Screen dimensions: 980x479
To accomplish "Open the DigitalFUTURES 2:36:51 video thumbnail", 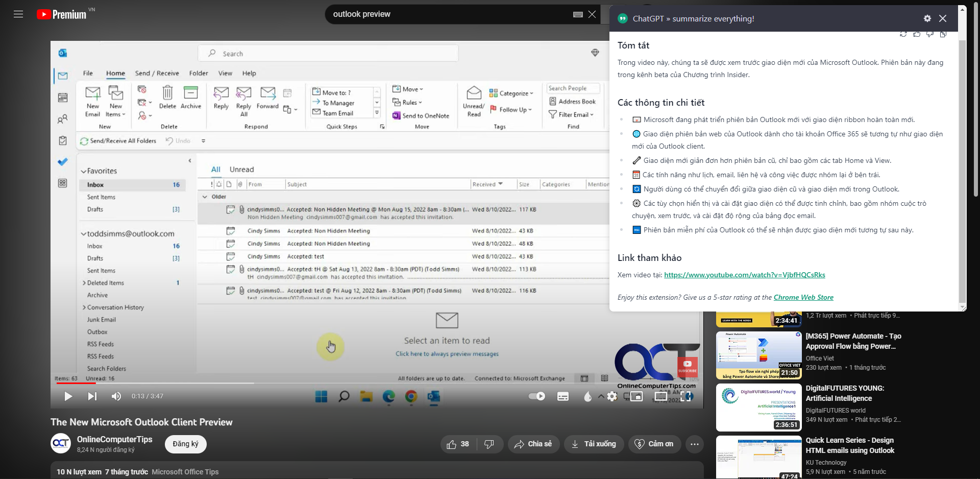I will [x=758, y=408].
